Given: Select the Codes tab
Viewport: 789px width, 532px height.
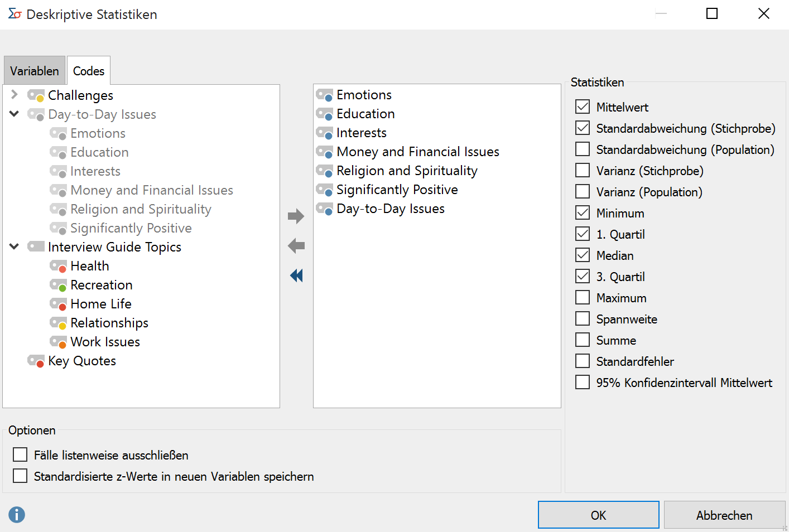Looking at the screenshot, I should 89,71.
